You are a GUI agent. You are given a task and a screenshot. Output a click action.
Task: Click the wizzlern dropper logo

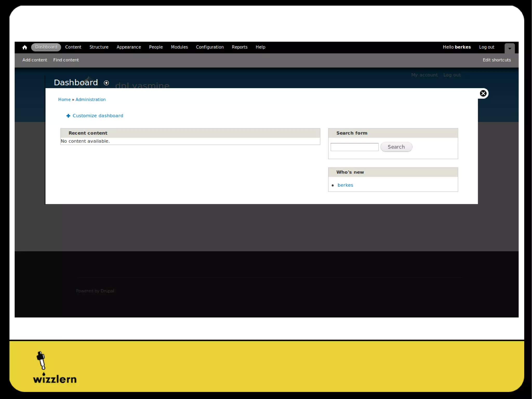(42, 360)
